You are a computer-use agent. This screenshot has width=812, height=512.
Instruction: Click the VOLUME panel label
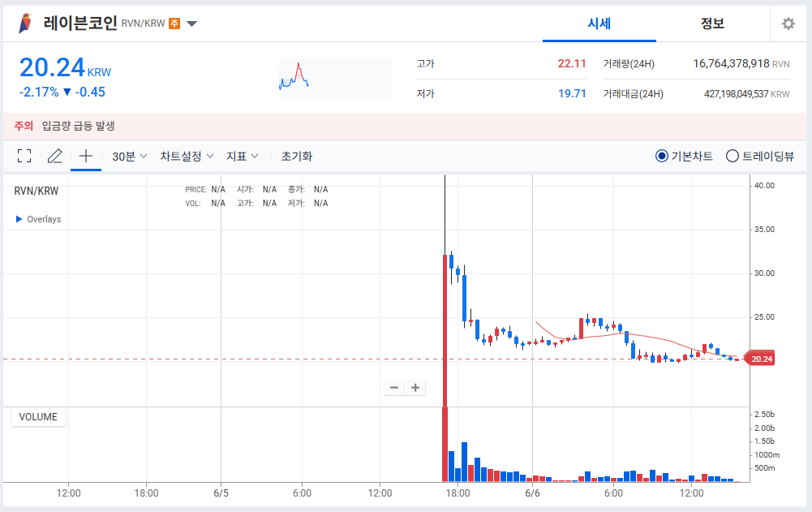[x=38, y=416]
